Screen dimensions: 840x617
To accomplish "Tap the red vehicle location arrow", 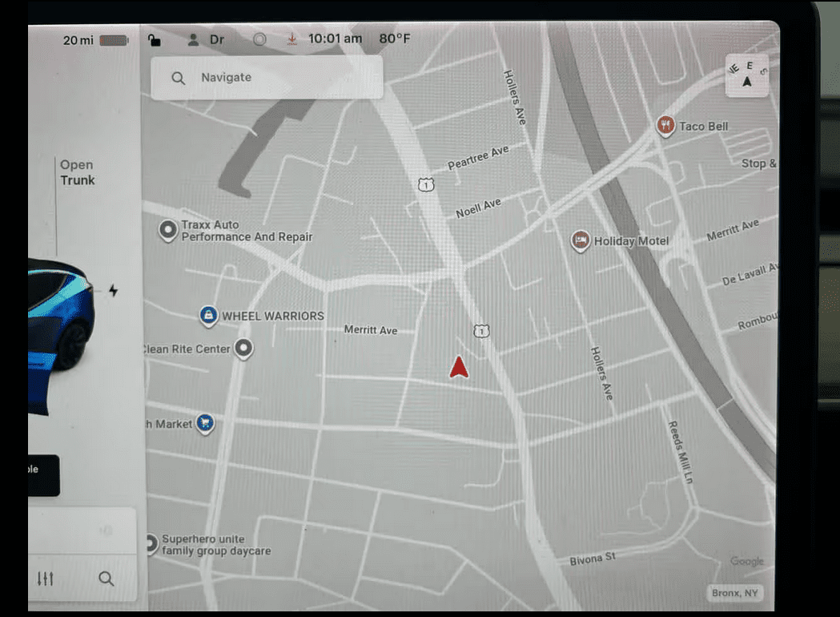I will coord(458,367).
